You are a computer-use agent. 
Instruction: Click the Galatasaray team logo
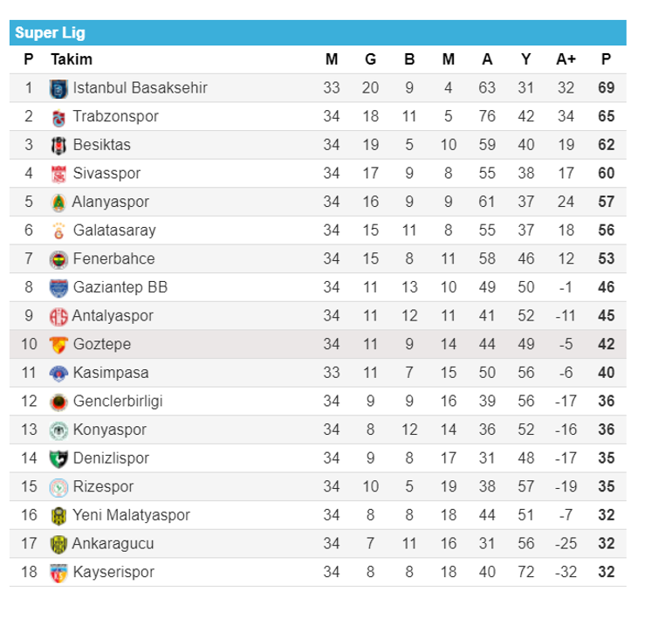(x=58, y=230)
